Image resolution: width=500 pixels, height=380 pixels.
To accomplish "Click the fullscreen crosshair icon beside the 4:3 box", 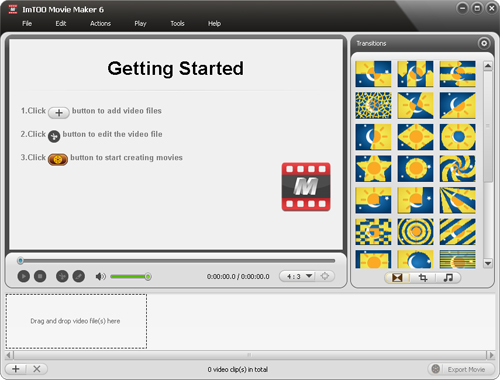I will click(x=325, y=276).
